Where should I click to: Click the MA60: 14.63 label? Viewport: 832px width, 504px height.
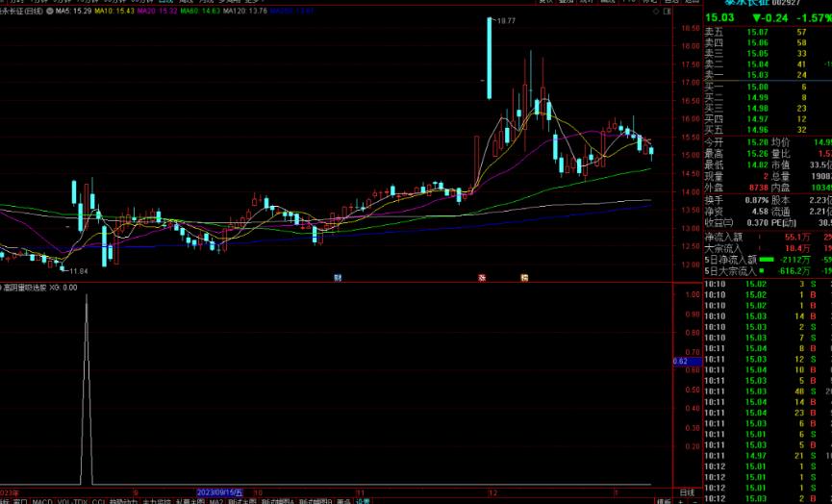point(200,11)
